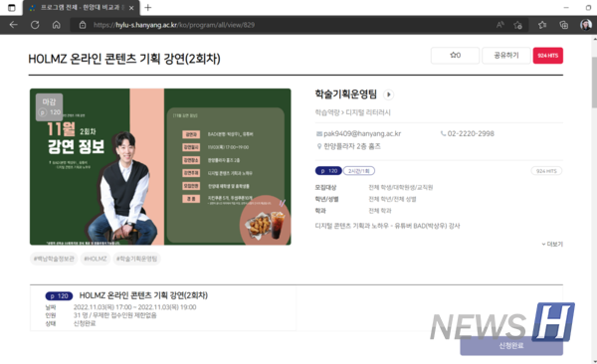Click the session title HOLMZ 온라인 콘텐츠 기획 강연(2회차)

click(x=143, y=295)
